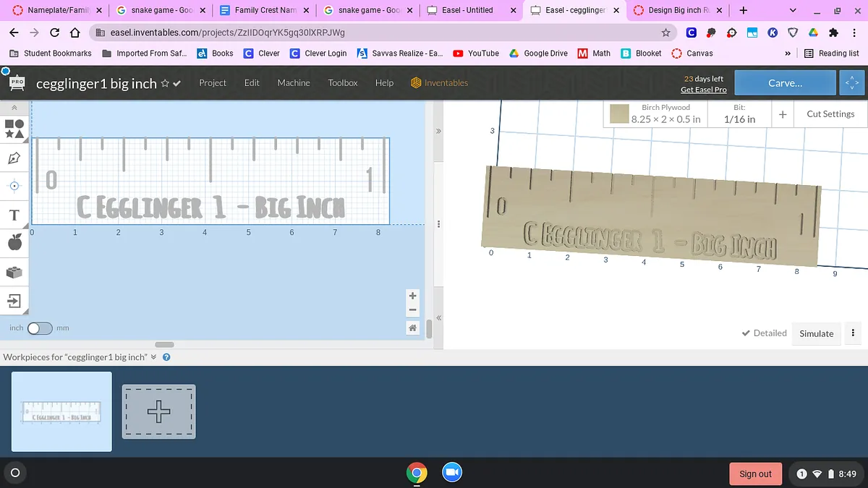The width and height of the screenshot is (868, 488).
Task: Select the Text tool
Action: tap(14, 215)
